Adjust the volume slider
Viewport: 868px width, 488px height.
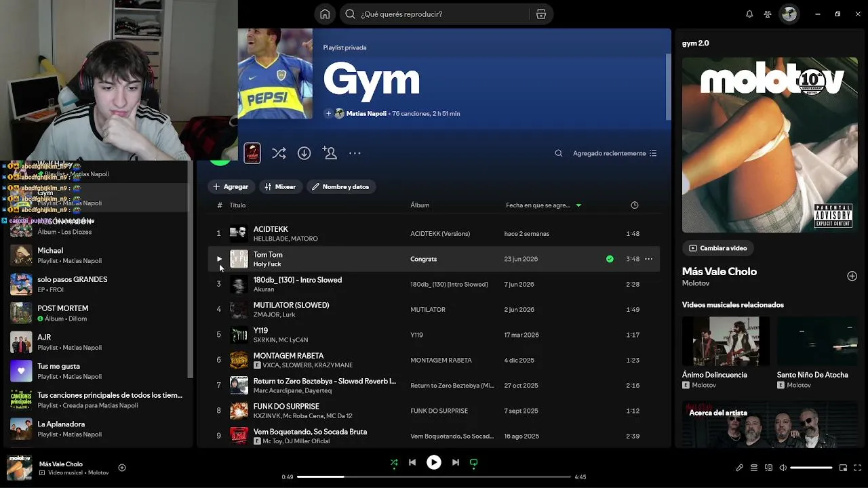click(811, 468)
